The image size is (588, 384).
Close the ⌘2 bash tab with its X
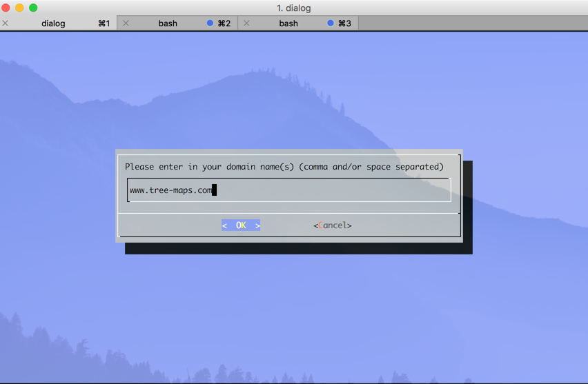126,23
